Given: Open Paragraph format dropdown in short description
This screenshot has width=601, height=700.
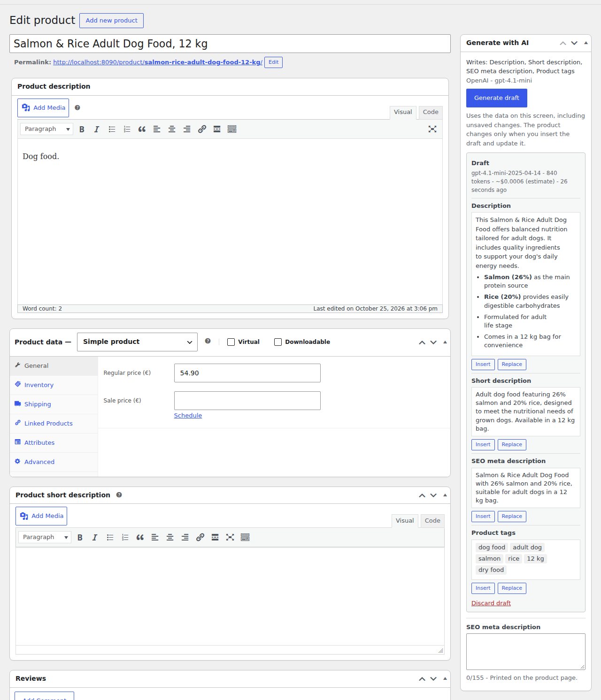Looking at the screenshot, I should pos(45,537).
